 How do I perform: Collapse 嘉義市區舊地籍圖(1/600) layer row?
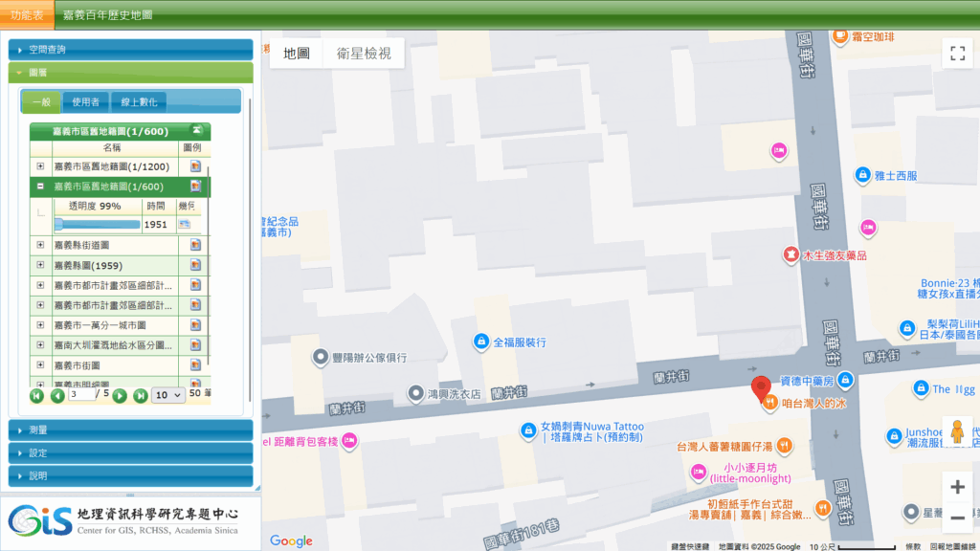(40, 187)
